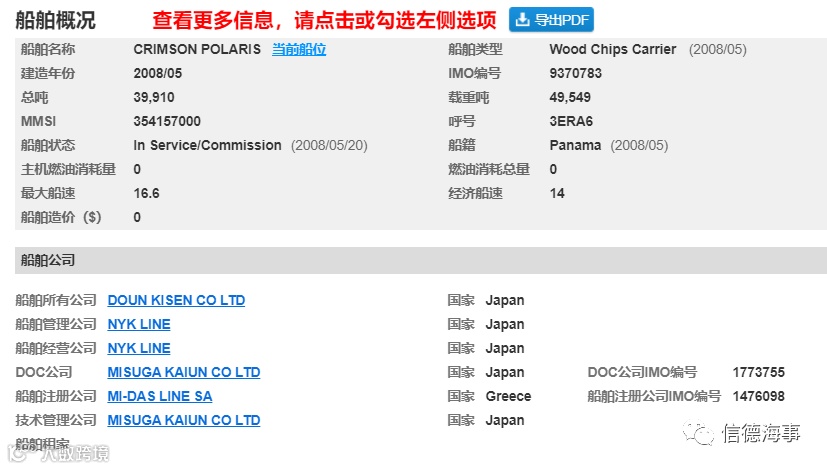827x469 pixels.
Task: Click the 船舶概况 page heading
Action: tap(55, 20)
